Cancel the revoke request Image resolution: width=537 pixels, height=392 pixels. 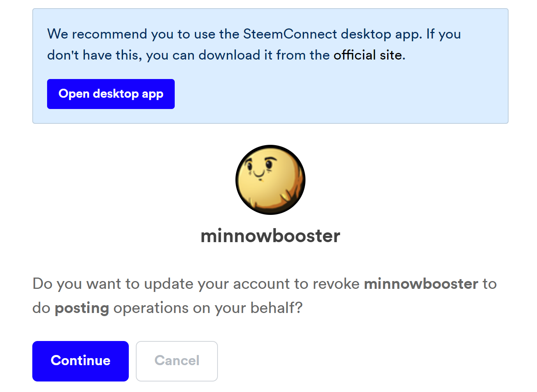[177, 361]
